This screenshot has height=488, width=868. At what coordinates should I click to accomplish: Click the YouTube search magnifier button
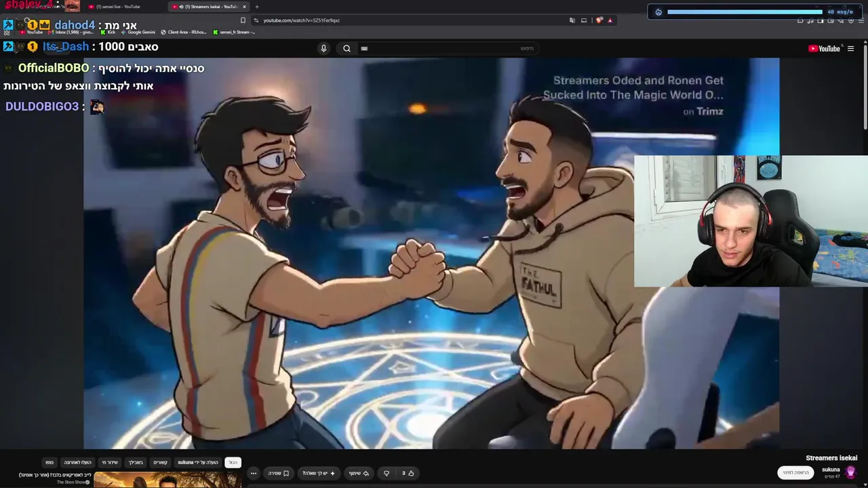[347, 48]
